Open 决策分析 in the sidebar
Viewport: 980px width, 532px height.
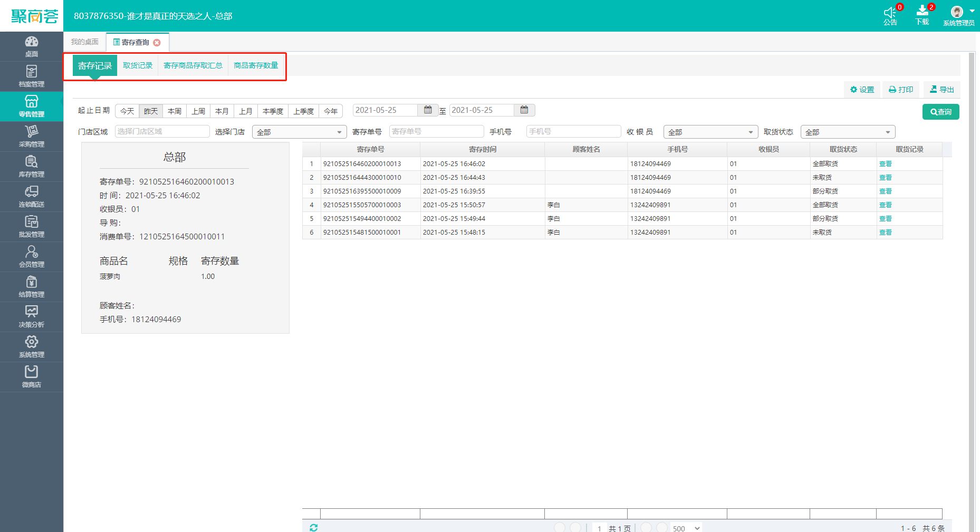pyautogui.click(x=32, y=317)
